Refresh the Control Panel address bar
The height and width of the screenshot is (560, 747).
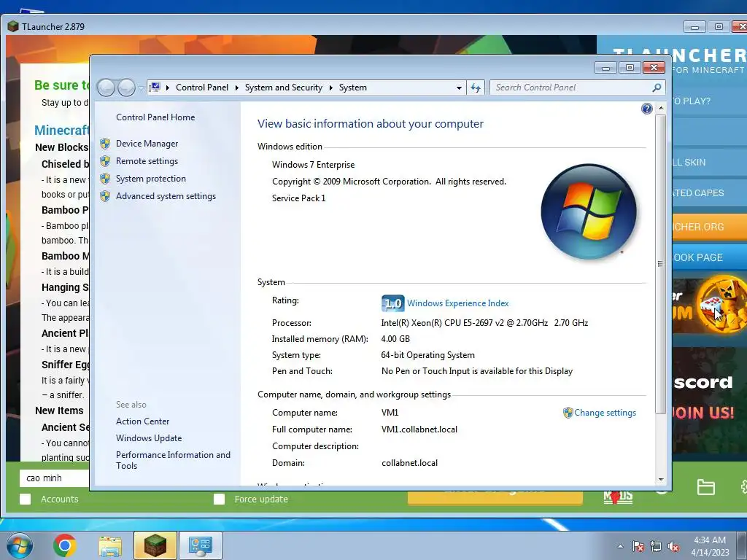[x=476, y=87]
